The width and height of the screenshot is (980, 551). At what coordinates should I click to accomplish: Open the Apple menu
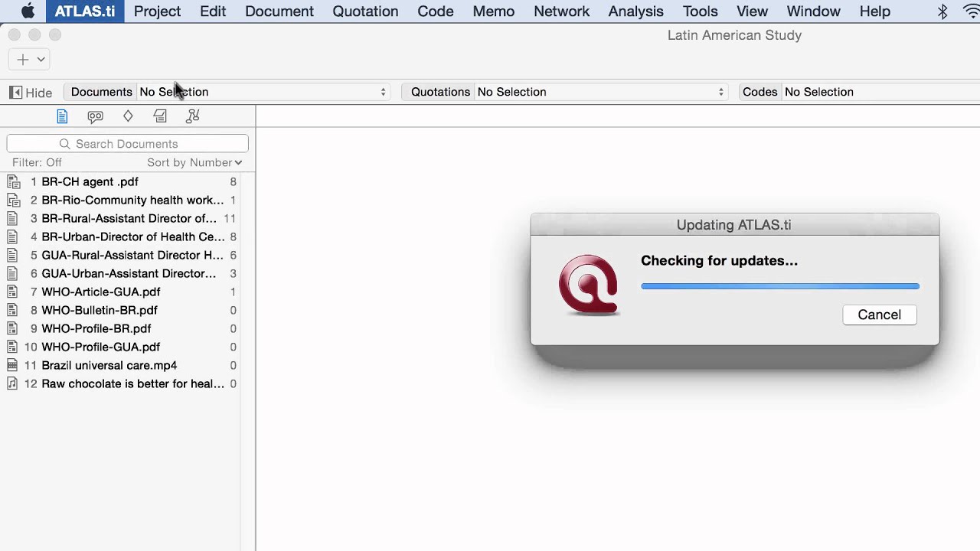click(x=28, y=11)
